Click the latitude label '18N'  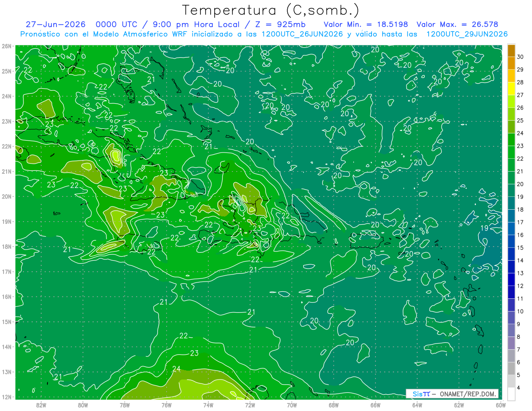[6, 247]
